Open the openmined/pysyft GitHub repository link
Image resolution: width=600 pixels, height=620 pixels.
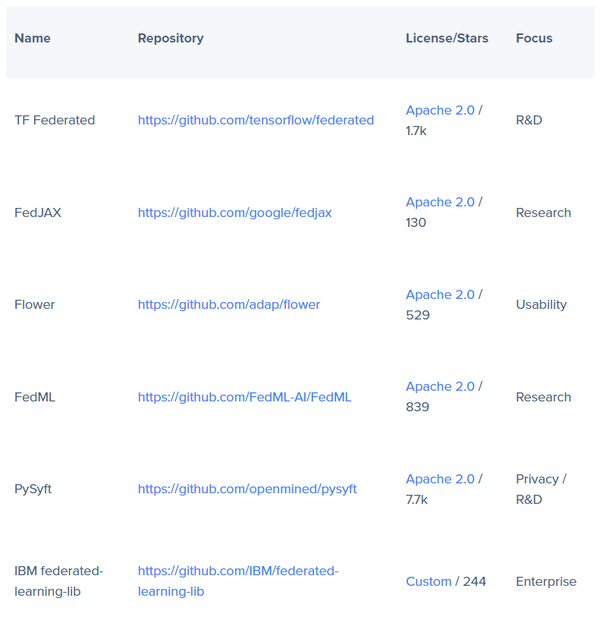[x=247, y=489]
